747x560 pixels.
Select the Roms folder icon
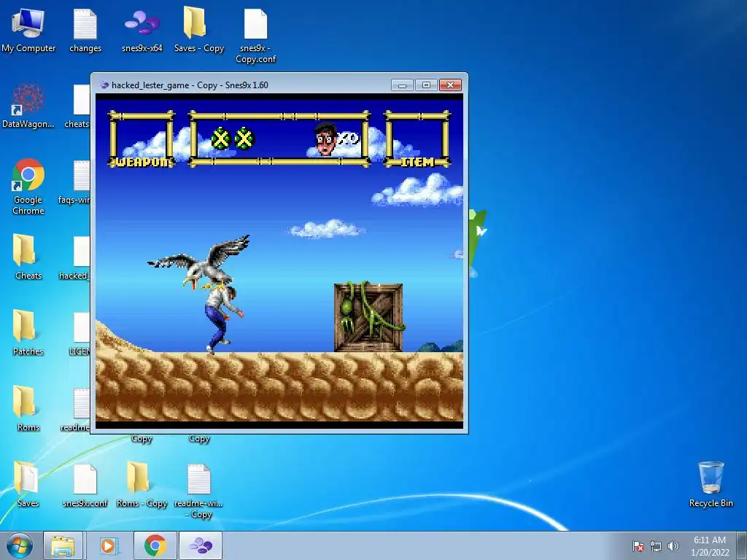(x=28, y=408)
